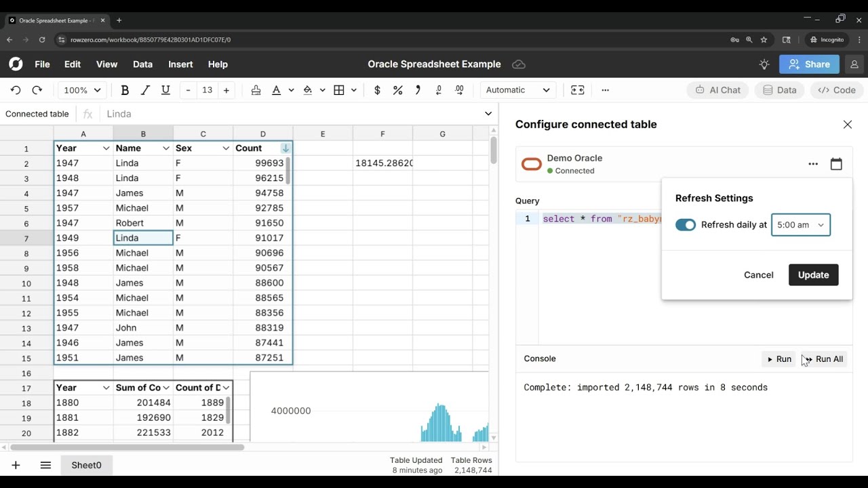
Task: Open the Data menu
Action: [142, 64]
